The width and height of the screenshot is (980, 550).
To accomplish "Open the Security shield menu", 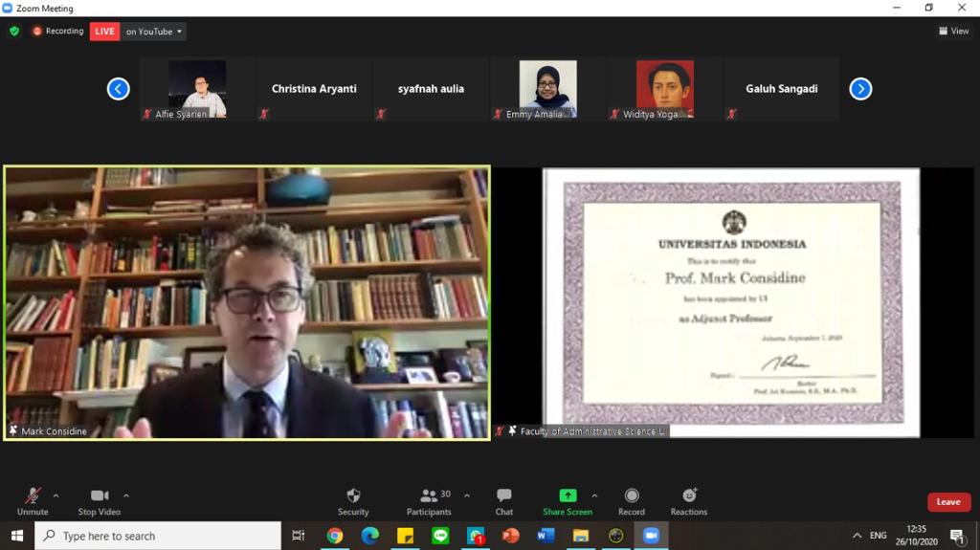I will point(353,502).
